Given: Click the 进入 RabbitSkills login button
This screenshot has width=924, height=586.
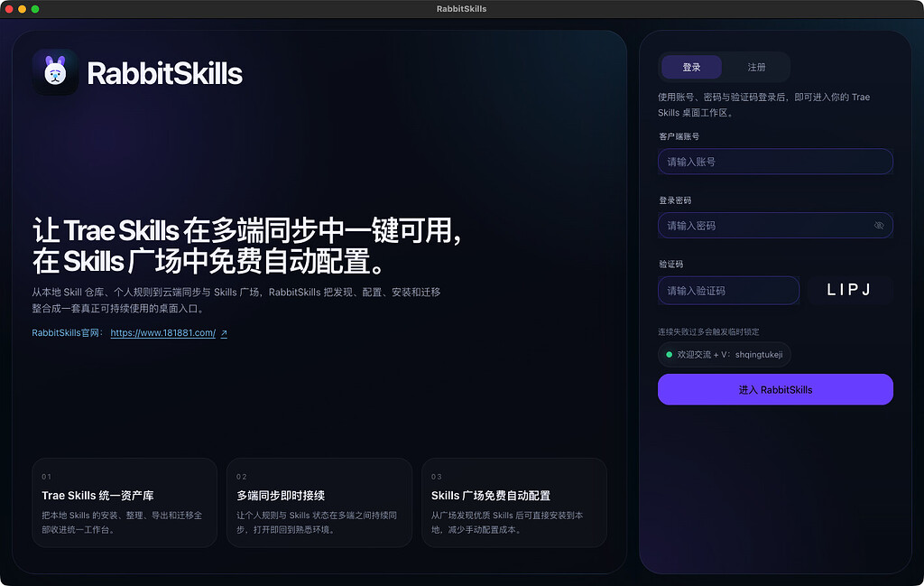Looking at the screenshot, I should click(x=775, y=390).
